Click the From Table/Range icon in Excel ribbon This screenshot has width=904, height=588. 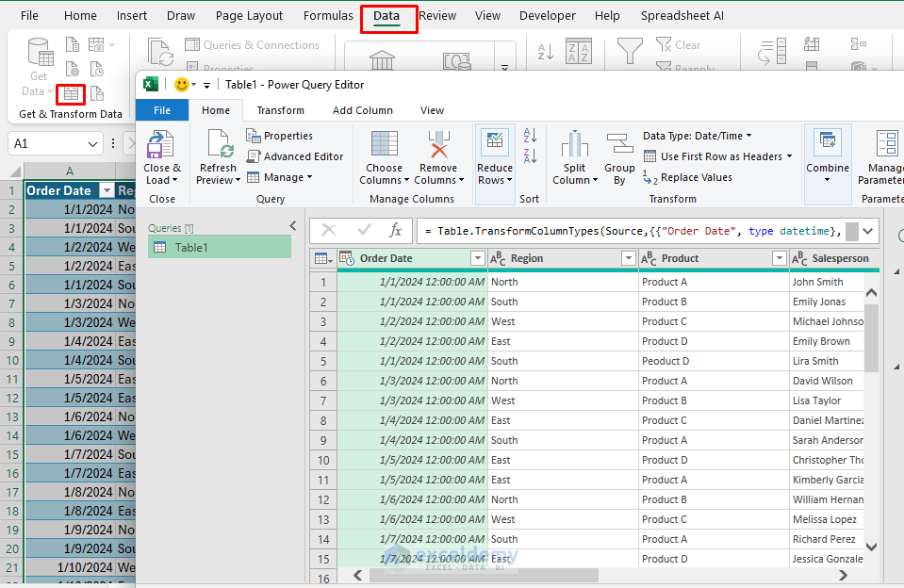point(71,94)
